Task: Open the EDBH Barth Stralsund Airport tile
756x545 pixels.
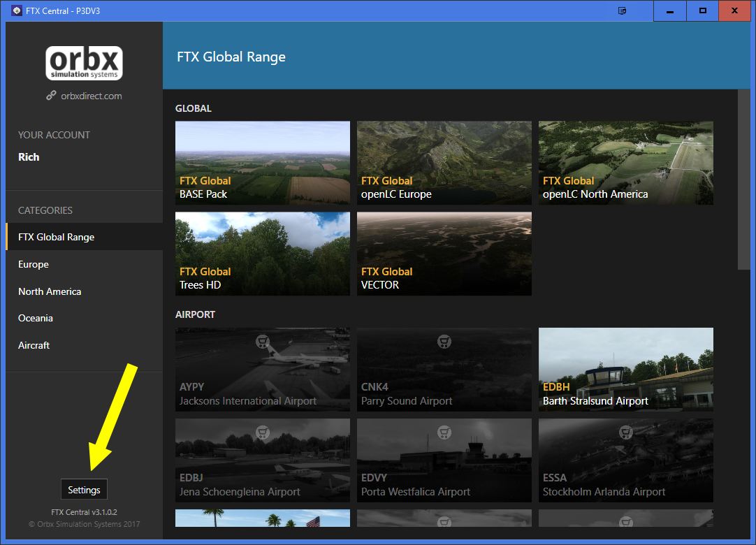Action: 626,370
